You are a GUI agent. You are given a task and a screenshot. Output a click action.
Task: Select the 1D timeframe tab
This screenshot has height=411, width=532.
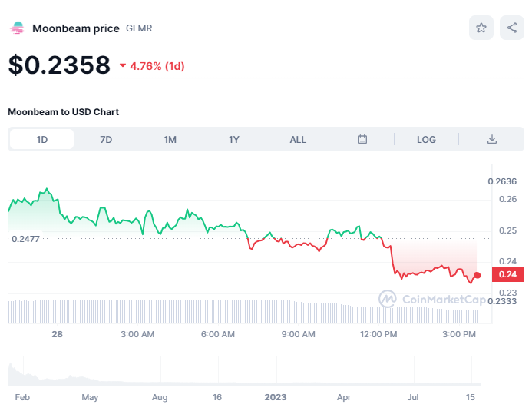click(42, 139)
